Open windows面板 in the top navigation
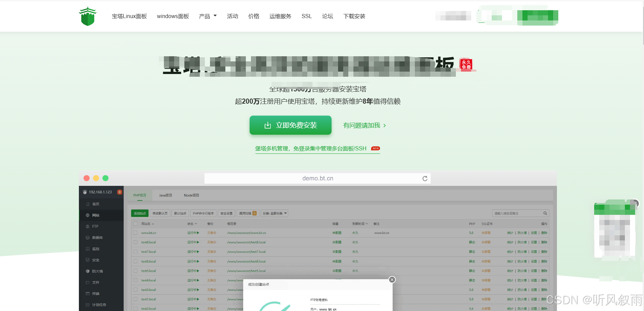The height and width of the screenshot is (311, 644). [173, 16]
